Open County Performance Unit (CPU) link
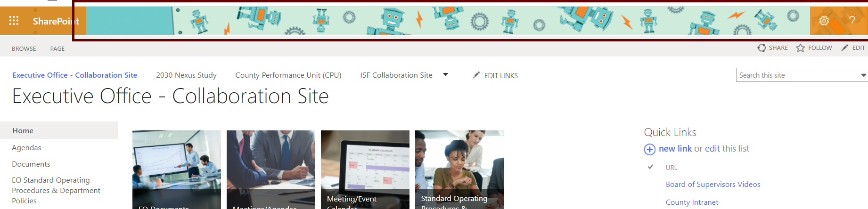 [x=288, y=75]
